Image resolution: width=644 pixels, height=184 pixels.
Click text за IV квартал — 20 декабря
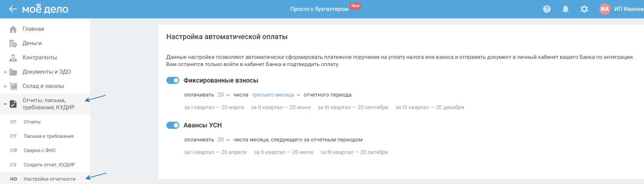(430, 107)
